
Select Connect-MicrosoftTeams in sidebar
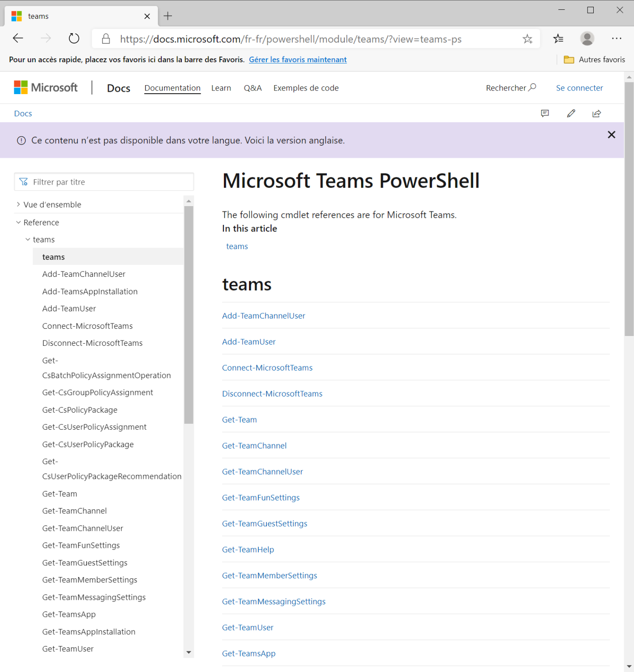[x=87, y=326]
